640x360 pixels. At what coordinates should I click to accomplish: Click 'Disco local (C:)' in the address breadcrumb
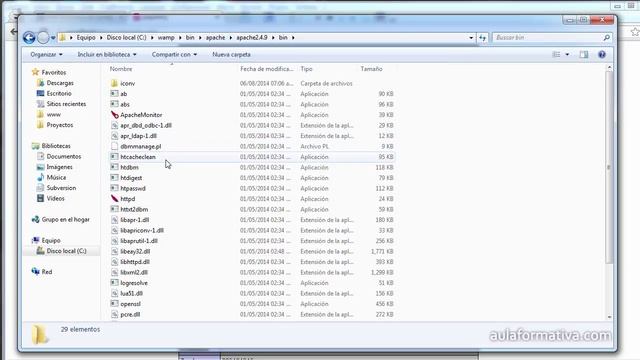tap(126, 38)
